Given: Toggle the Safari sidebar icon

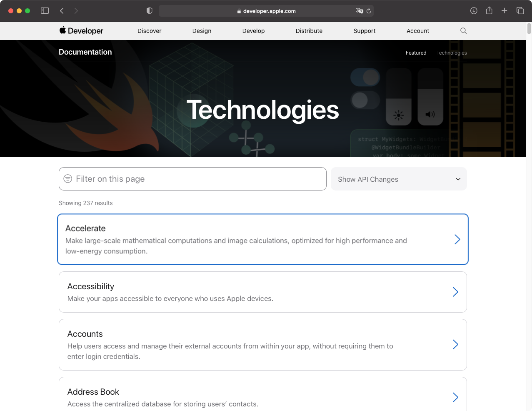Looking at the screenshot, I should [45, 11].
